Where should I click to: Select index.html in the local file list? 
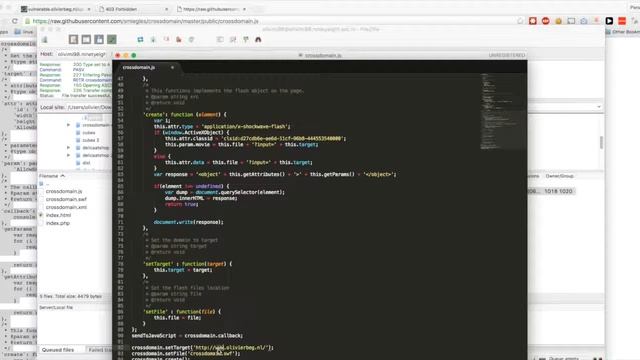click(x=58, y=215)
